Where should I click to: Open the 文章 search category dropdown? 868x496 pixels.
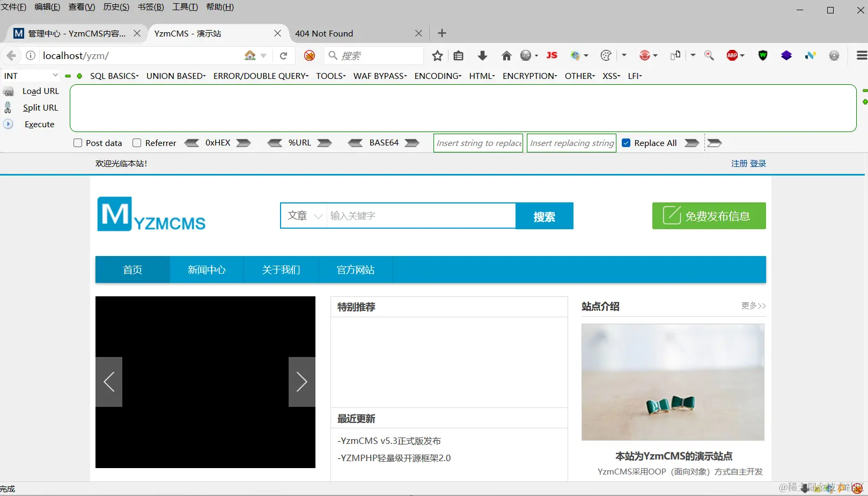[x=303, y=215]
